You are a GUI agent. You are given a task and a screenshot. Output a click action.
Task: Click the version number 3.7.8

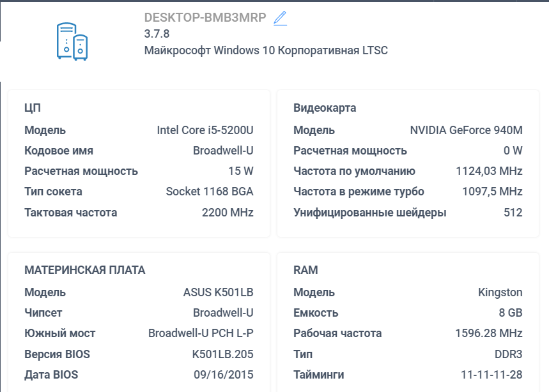(157, 34)
